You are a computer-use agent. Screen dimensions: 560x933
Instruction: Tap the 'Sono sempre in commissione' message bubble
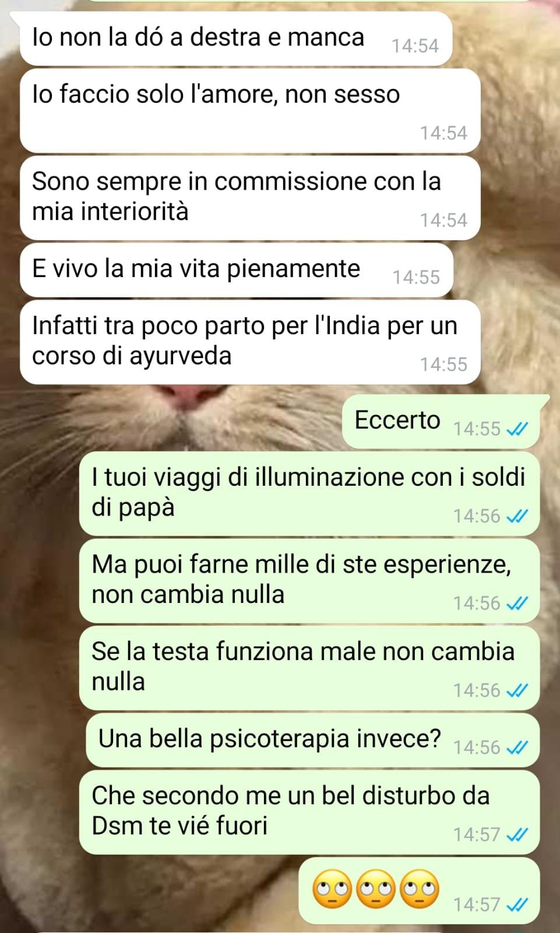coord(250,198)
